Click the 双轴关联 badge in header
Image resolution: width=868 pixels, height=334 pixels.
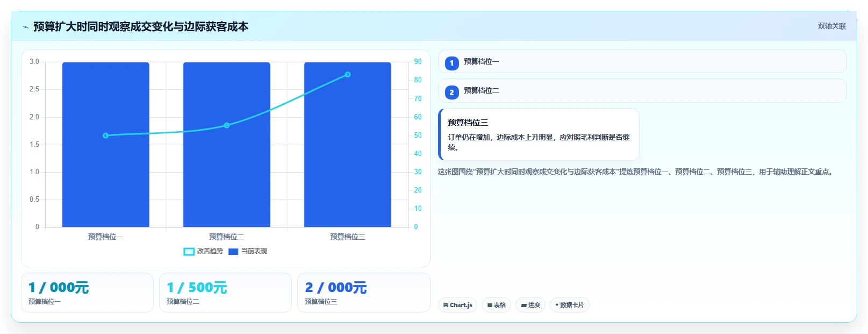(831, 26)
